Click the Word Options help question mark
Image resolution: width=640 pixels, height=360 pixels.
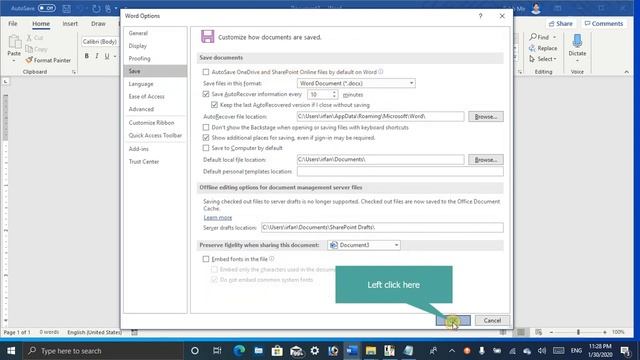click(x=480, y=16)
